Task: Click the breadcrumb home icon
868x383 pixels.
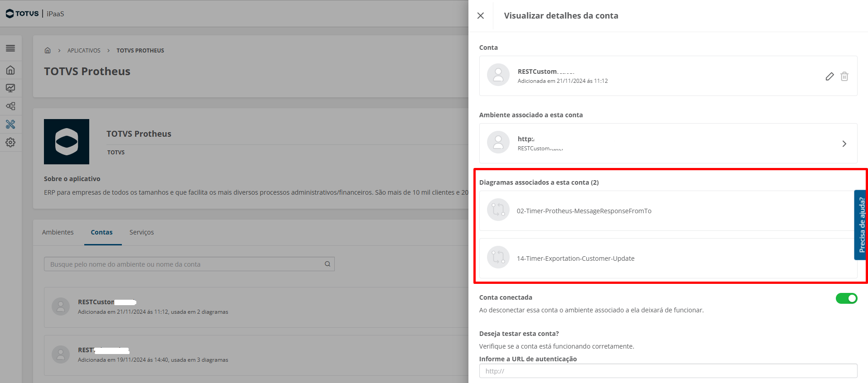Action: 48,50
